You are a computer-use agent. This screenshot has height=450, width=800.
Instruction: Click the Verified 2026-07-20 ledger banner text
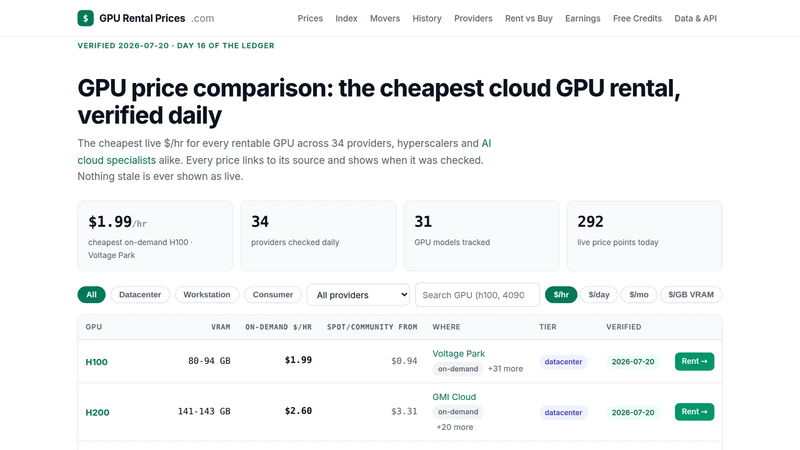tap(176, 45)
